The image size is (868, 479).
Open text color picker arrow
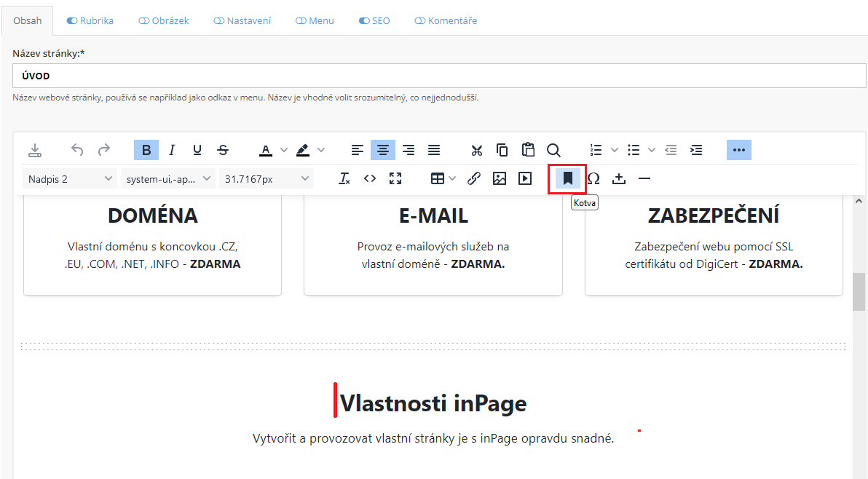(284, 150)
